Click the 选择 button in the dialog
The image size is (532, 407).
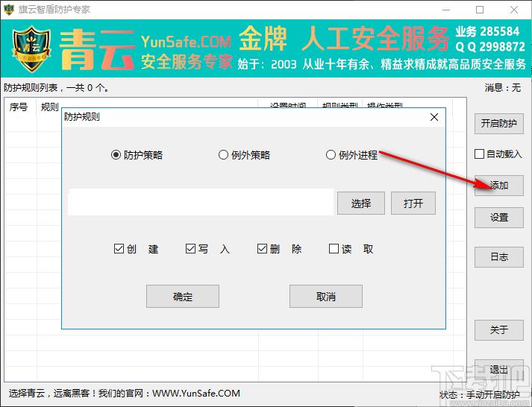pos(361,203)
